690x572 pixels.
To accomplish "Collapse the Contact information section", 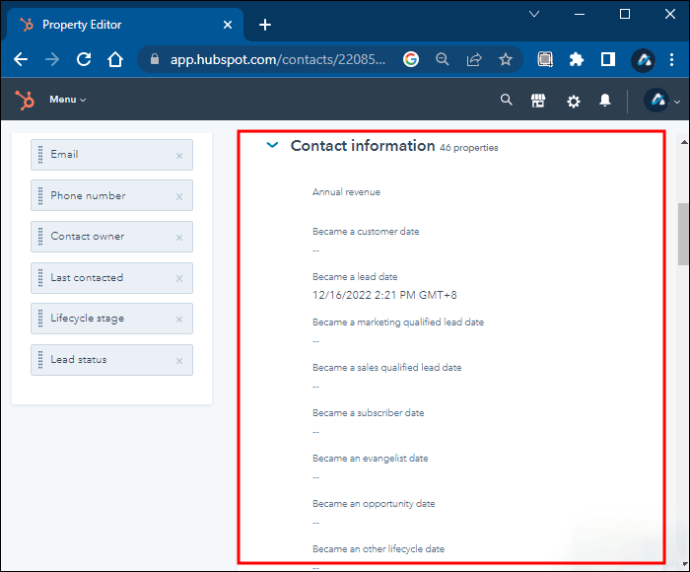I will coord(271,146).
